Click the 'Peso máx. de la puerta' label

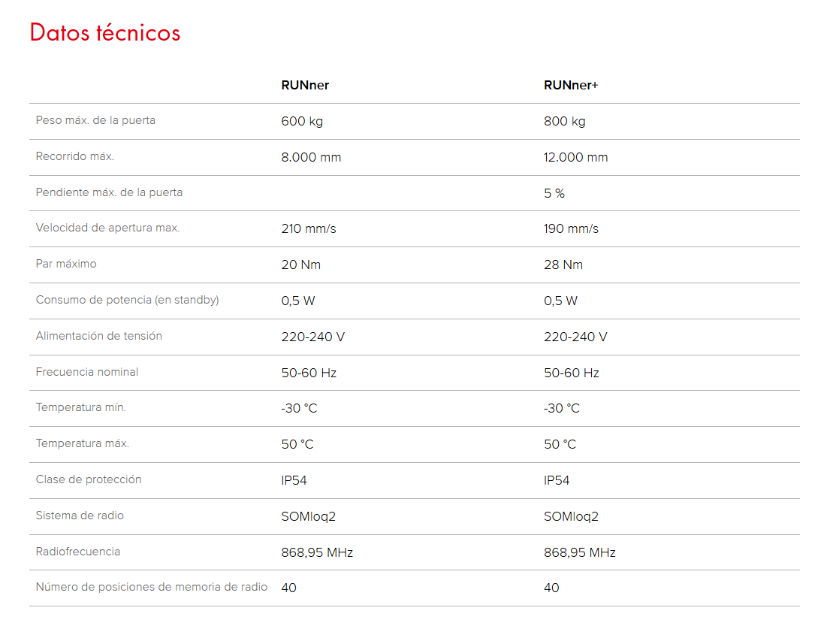[95, 120]
